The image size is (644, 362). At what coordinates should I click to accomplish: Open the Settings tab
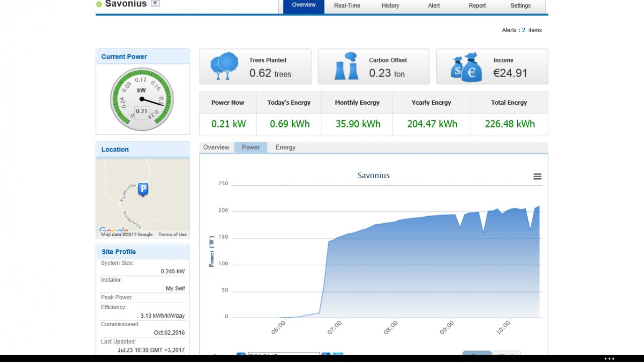(x=521, y=6)
